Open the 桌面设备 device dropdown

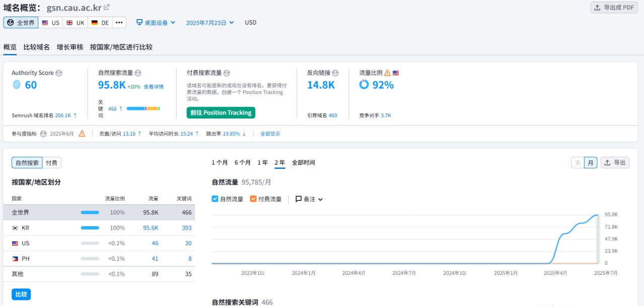point(156,23)
